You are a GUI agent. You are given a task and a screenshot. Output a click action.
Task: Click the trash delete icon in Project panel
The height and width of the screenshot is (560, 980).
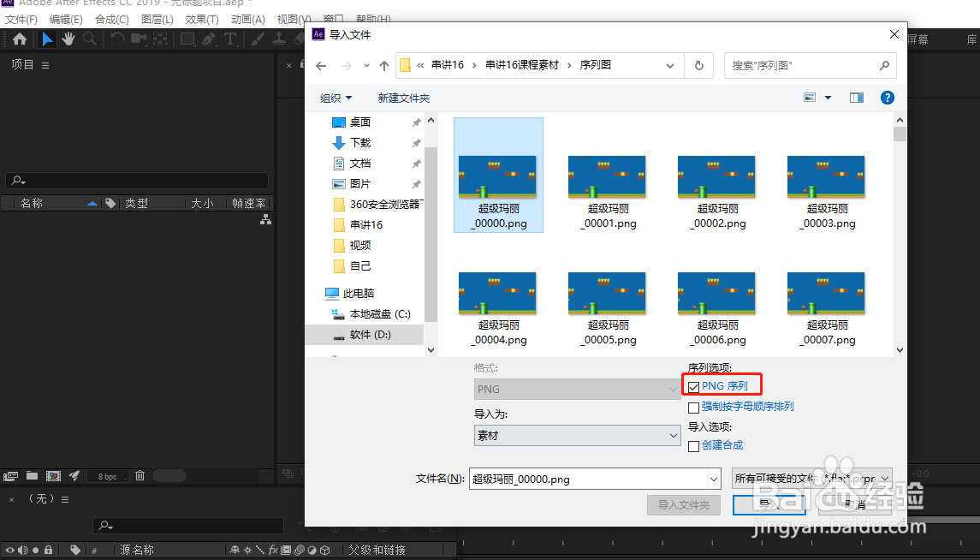(x=140, y=475)
